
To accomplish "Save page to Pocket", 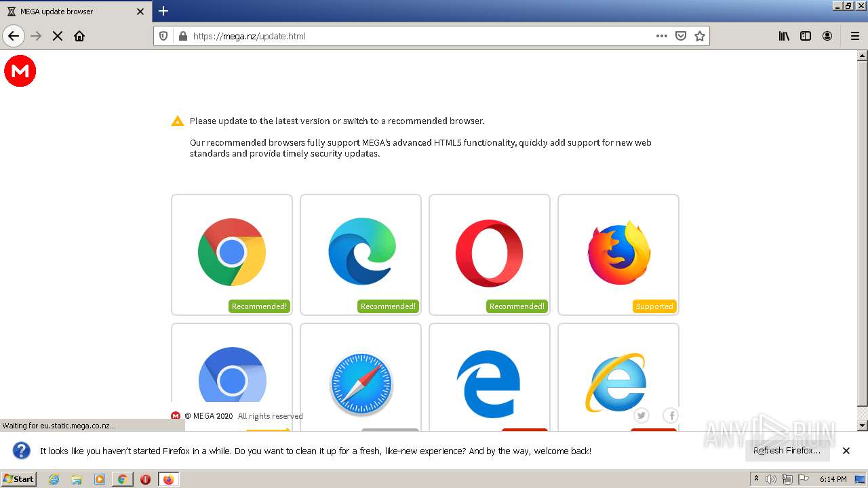I will pos(681,36).
